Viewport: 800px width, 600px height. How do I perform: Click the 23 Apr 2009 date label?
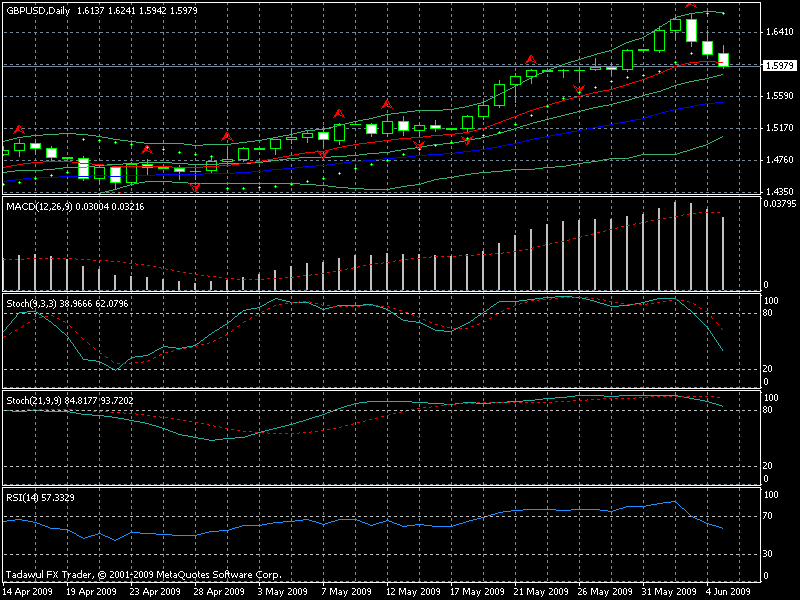point(155,592)
